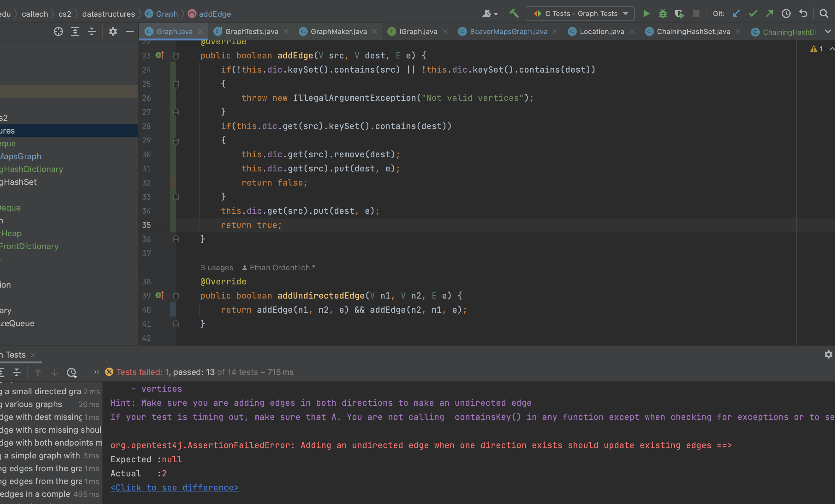Run with coverage shield icon
This screenshot has width=835, height=504.
(679, 13)
